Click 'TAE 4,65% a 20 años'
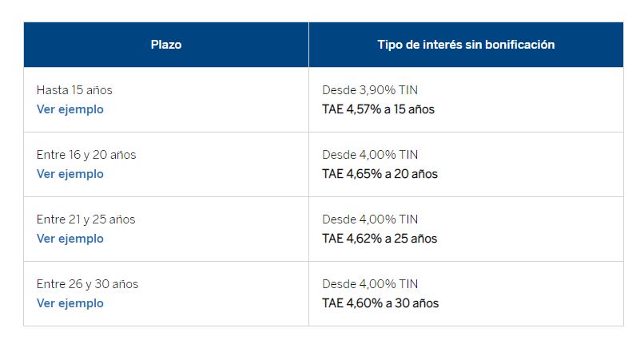This screenshot has width=644, height=340. (380, 174)
